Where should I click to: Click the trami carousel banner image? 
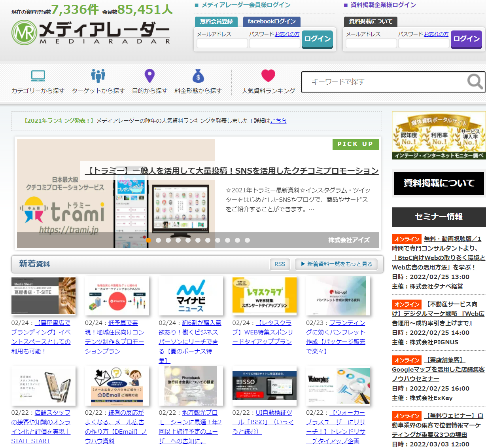pyautogui.click(x=116, y=193)
